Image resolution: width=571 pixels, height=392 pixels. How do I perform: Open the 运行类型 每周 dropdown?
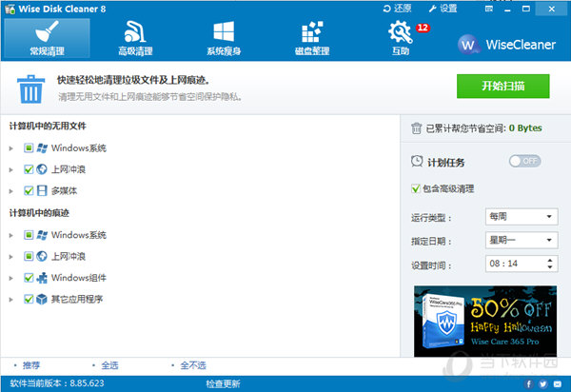(520, 216)
